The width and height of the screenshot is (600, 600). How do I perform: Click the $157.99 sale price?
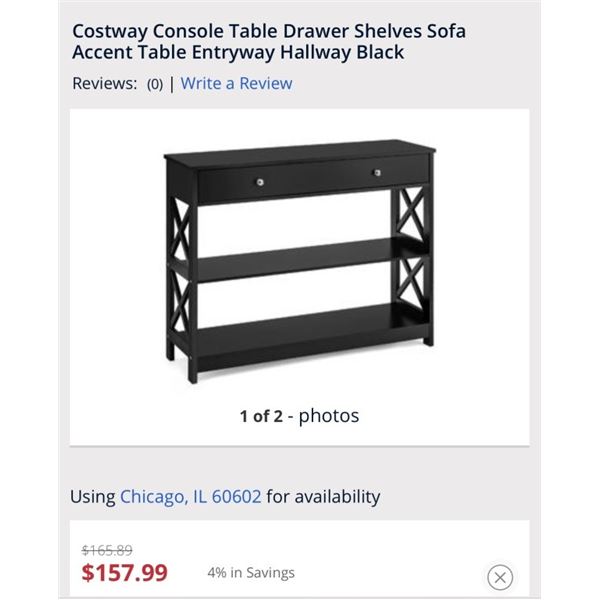click(x=124, y=573)
